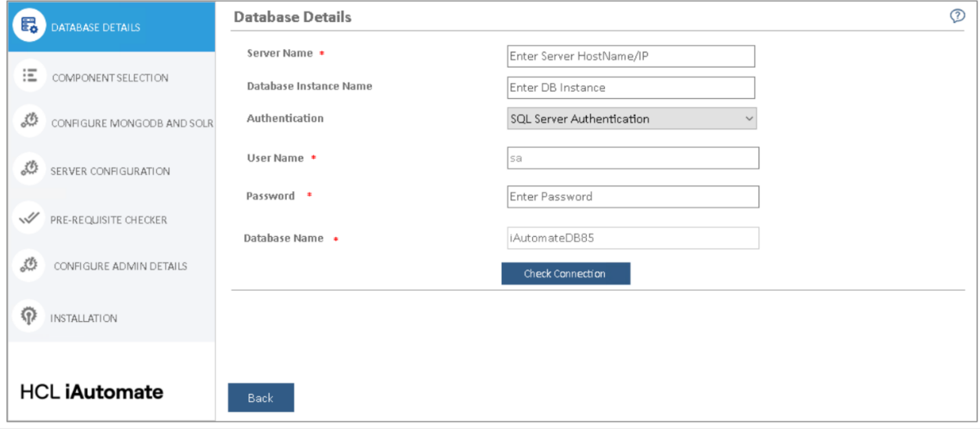Click into the User Name field

pyautogui.click(x=633, y=158)
